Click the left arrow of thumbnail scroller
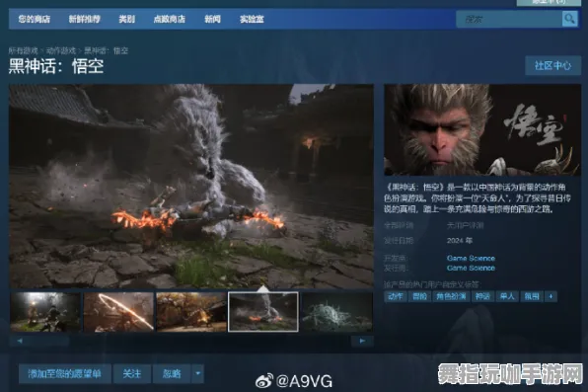The image size is (588, 392). 20,341
